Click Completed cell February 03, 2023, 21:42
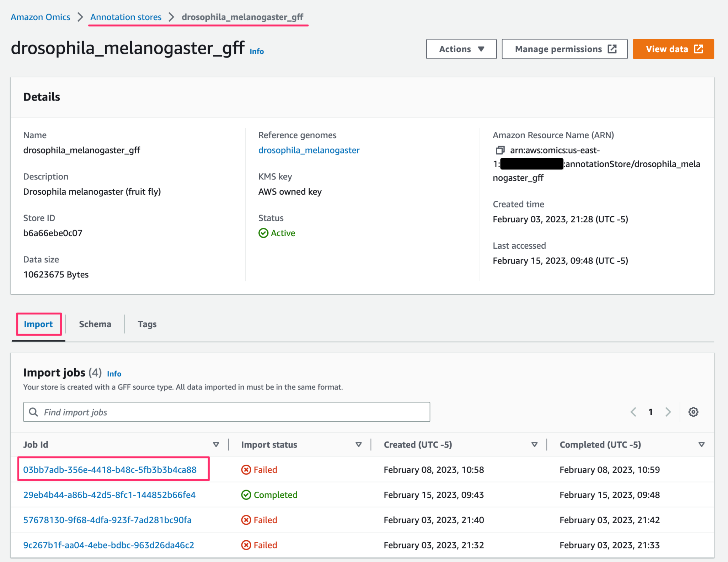This screenshot has height=562, width=728. (610, 520)
